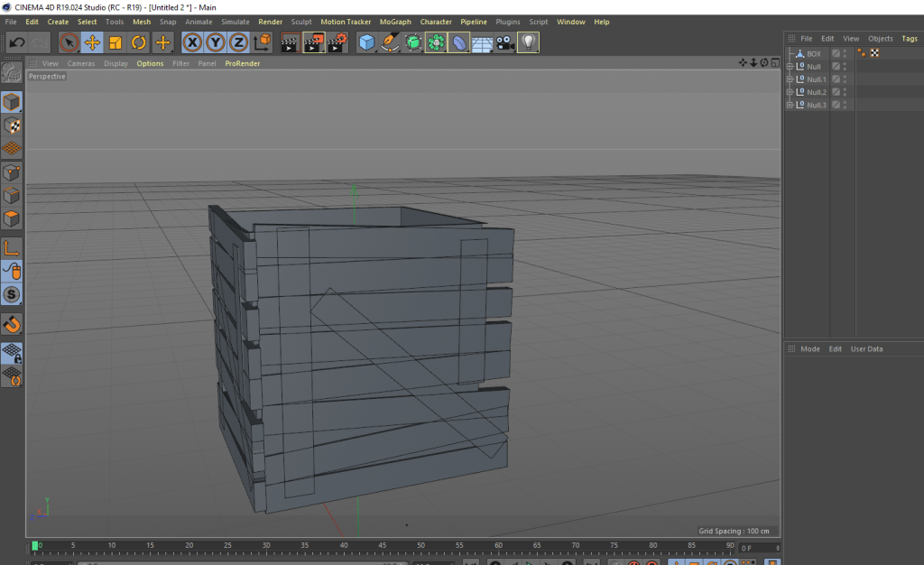The image size is (924, 565).
Task: Open the viewport Cameras menu
Action: pos(81,64)
